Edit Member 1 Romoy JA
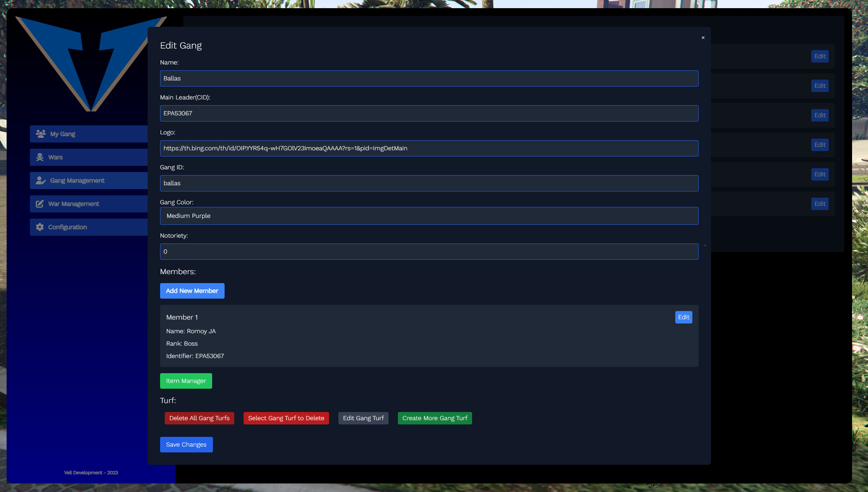Viewport: 868px width, 492px height. (x=683, y=317)
